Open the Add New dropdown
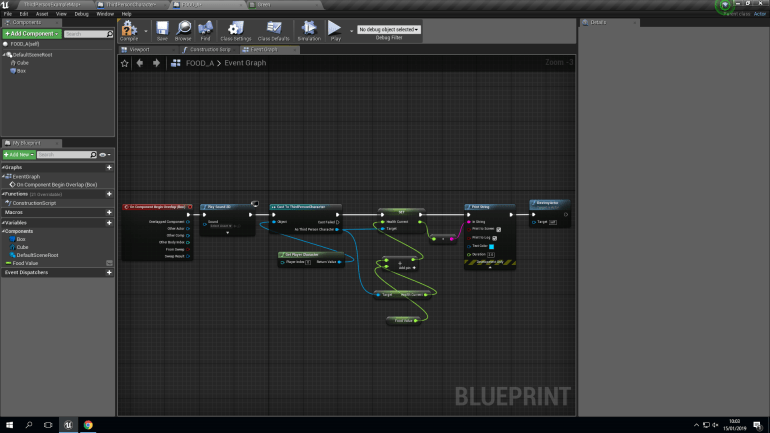Image resolution: width=770 pixels, height=433 pixels. [x=19, y=155]
